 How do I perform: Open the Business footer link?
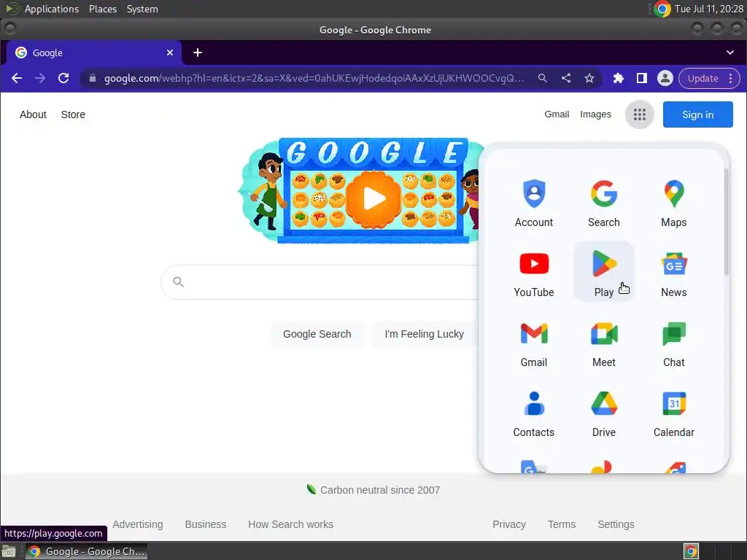[x=205, y=524]
